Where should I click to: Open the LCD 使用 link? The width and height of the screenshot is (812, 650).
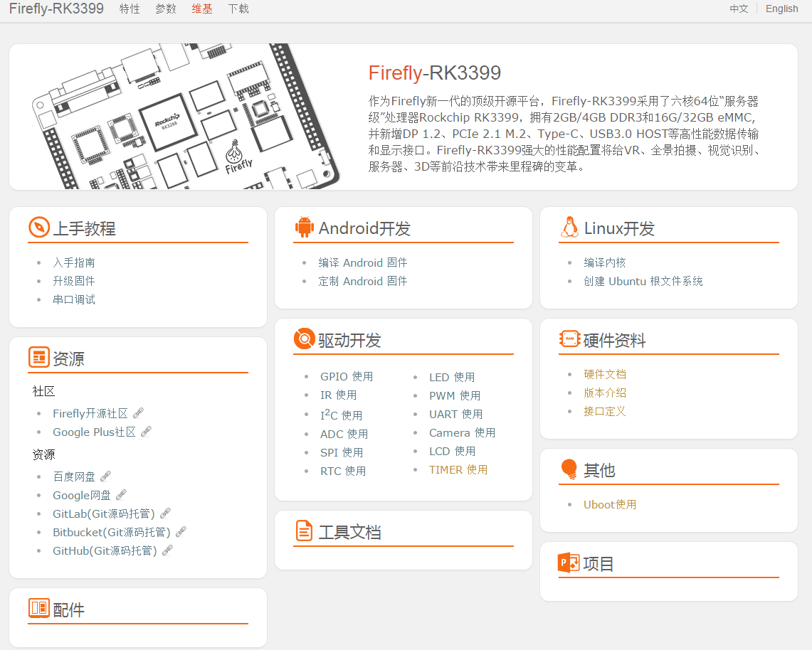click(453, 452)
